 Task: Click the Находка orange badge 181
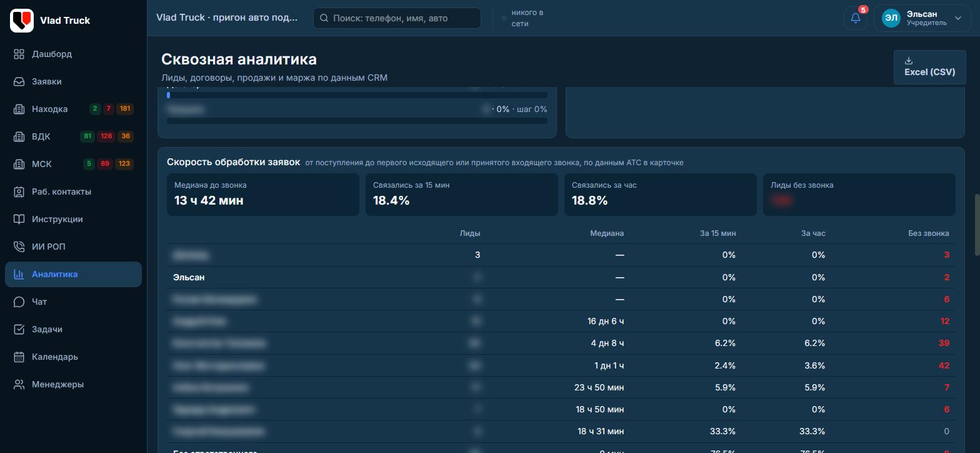click(125, 109)
